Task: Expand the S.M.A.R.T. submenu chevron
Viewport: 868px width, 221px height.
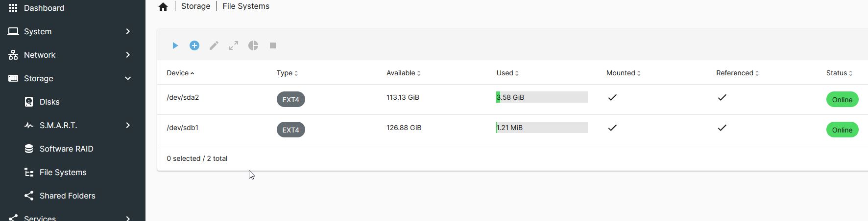Action: [x=128, y=125]
